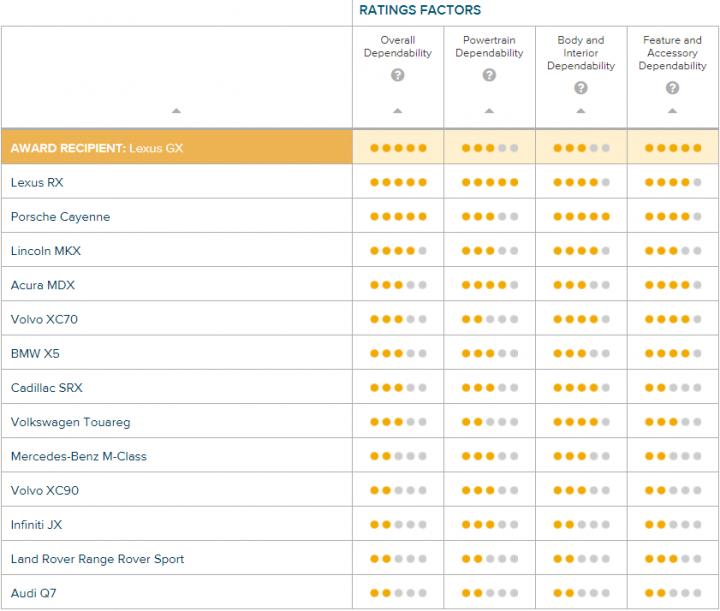Select the BMW X5 entry

tap(35, 353)
